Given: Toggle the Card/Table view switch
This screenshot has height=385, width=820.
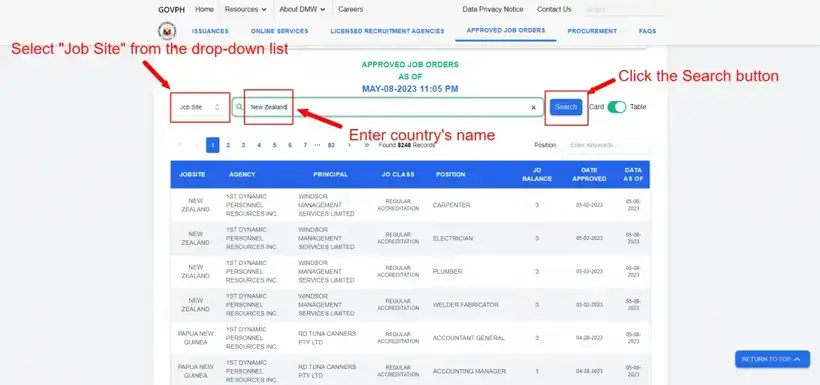Looking at the screenshot, I should tap(617, 107).
